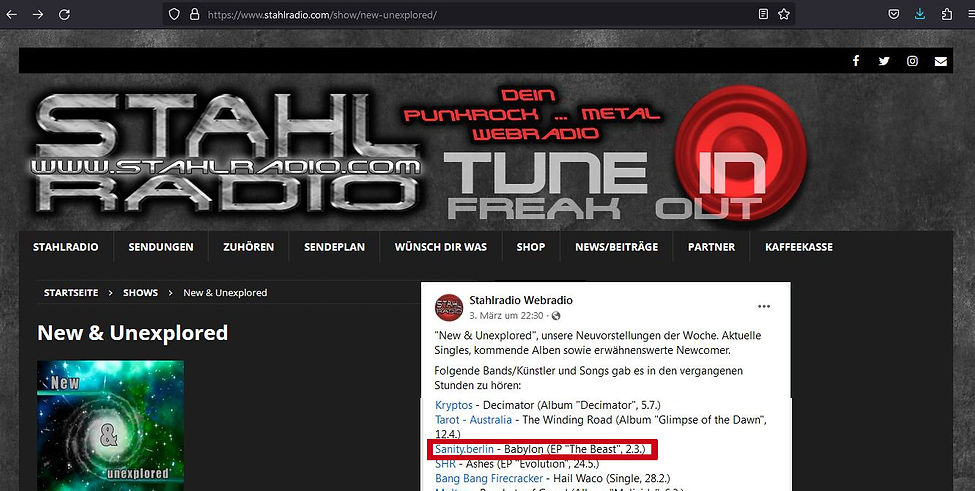The height and width of the screenshot is (491, 975).
Task: Open the downloads arrow icon
Action: pos(920,14)
